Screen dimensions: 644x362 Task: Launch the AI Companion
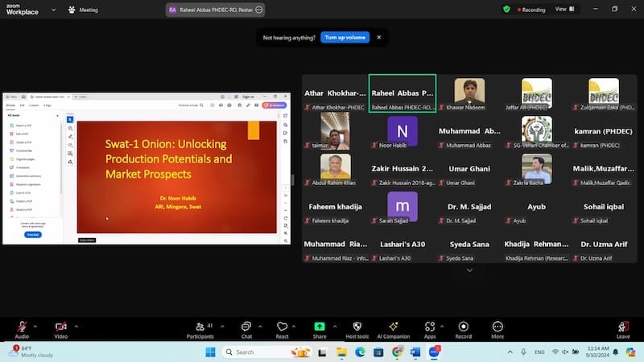coord(394,328)
